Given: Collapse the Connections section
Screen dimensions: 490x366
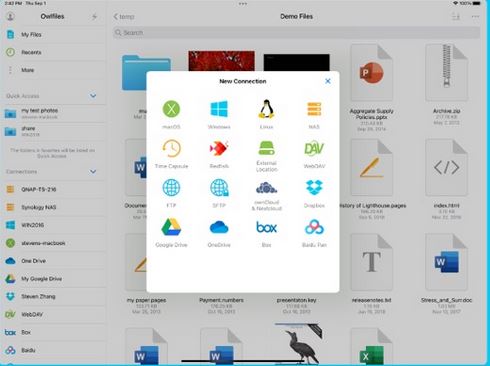Looking at the screenshot, I should click(93, 171).
